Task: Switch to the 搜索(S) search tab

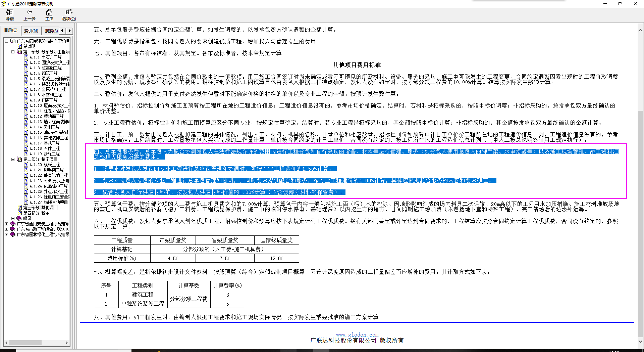Action: pyautogui.click(x=51, y=31)
